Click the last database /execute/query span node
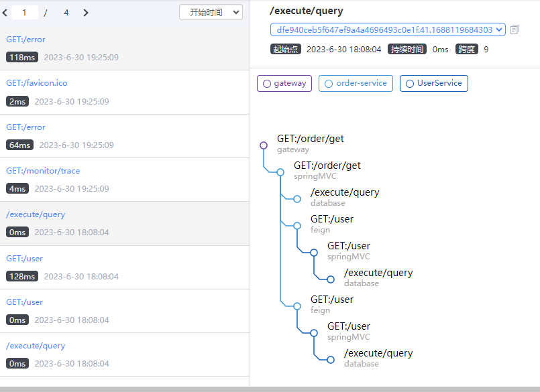This screenshot has height=392, width=540. [331, 359]
